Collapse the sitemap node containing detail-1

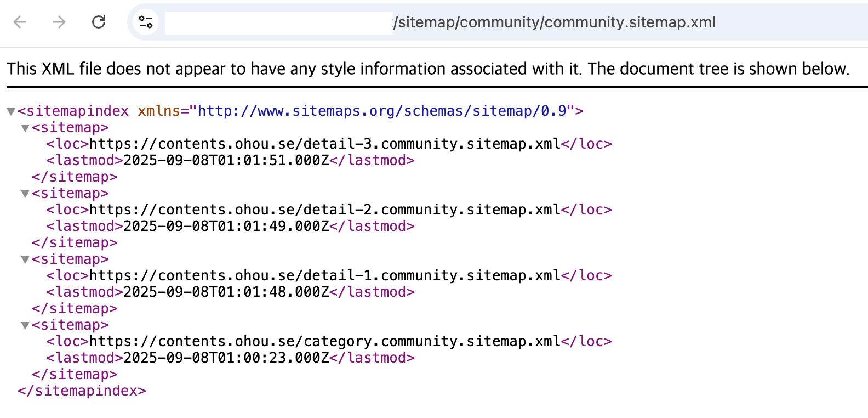pos(25,259)
